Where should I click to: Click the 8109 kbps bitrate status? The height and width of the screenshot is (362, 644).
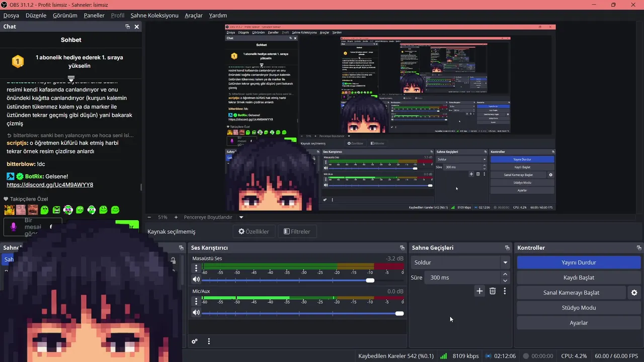tap(465, 356)
